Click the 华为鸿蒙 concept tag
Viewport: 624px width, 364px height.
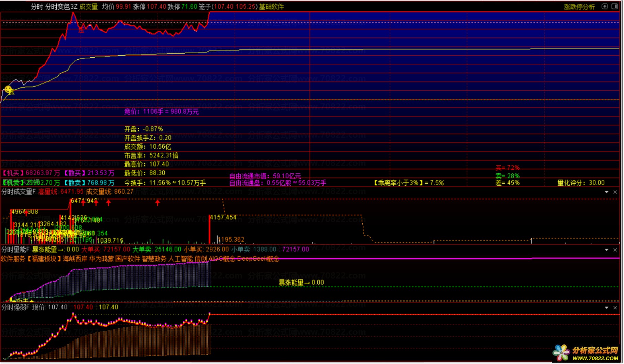pos(101,259)
